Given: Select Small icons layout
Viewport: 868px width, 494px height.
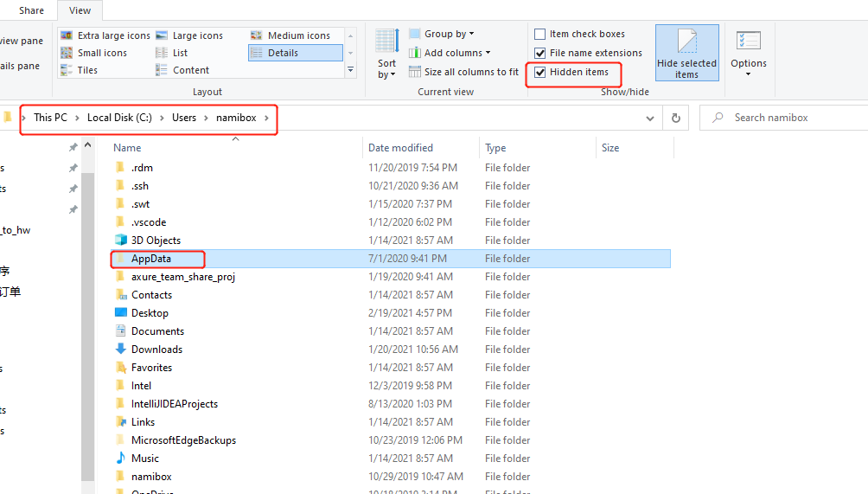Looking at the screenshot, I should click(x=93, y=53).
